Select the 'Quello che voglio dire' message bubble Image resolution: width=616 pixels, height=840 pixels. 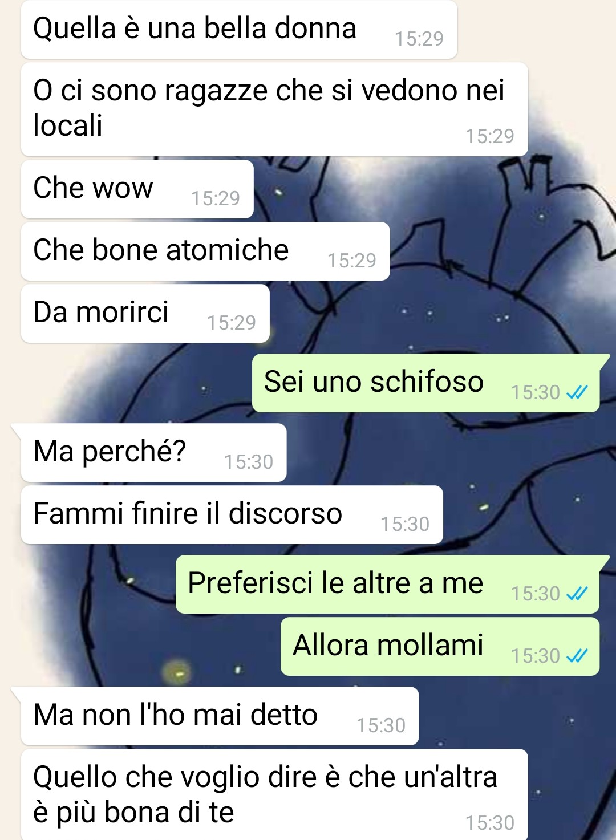pos(274,794)
